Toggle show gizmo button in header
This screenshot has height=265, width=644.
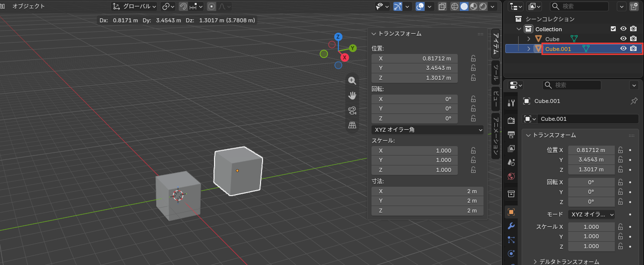coord(398,6)
